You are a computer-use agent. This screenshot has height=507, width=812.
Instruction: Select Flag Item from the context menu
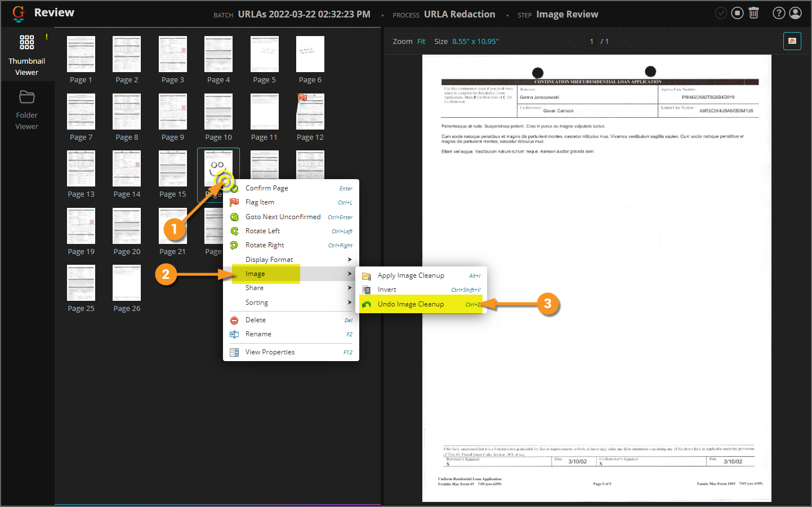pos(291,202)
